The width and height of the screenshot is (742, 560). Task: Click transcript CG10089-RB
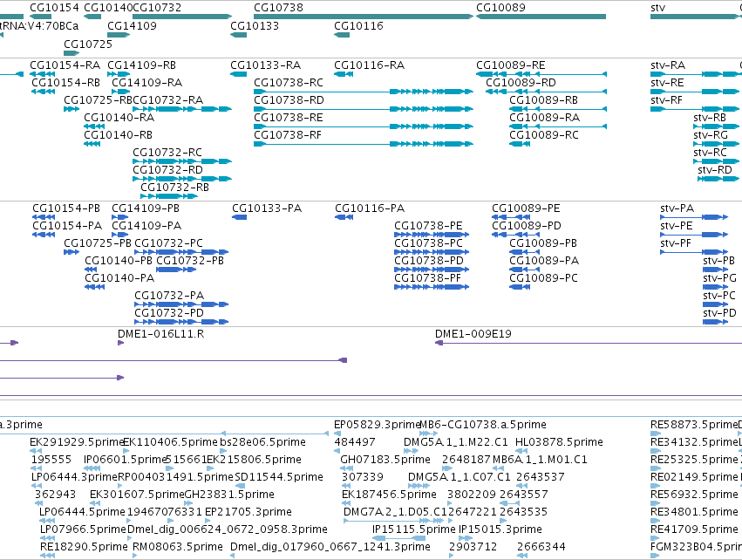tap(544, 100)
